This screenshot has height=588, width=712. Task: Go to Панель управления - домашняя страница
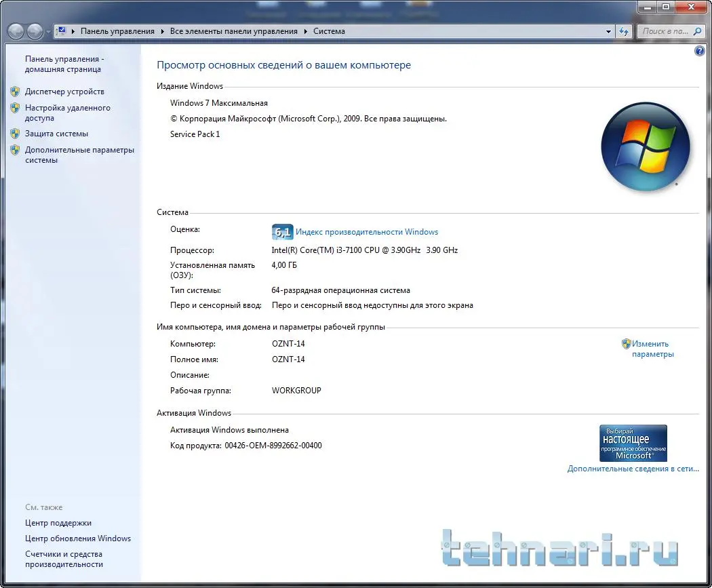pos(64,64)
